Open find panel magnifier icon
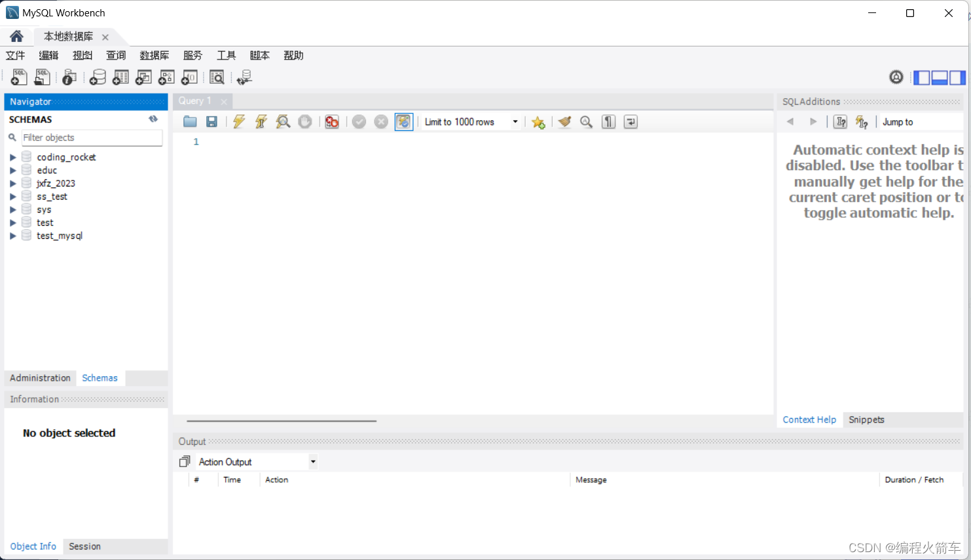971x560 pixels. [586, 122]
